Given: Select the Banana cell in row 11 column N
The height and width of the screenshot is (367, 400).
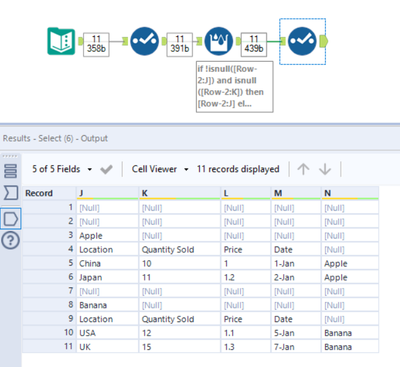Looking at the screenshot, I should pyautogui.click(x=350, y=347).
